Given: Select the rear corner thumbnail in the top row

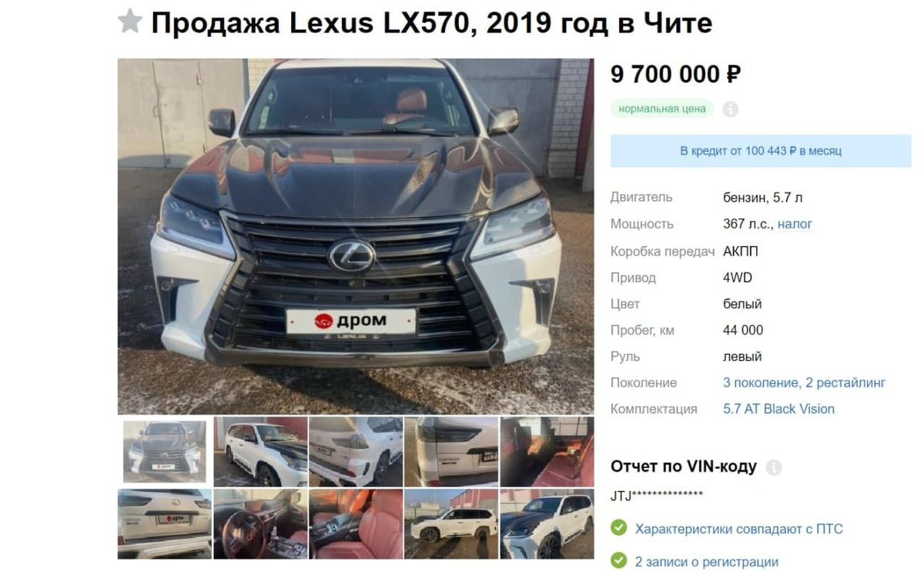Looking at the screenshot, I should pos(356,452).
